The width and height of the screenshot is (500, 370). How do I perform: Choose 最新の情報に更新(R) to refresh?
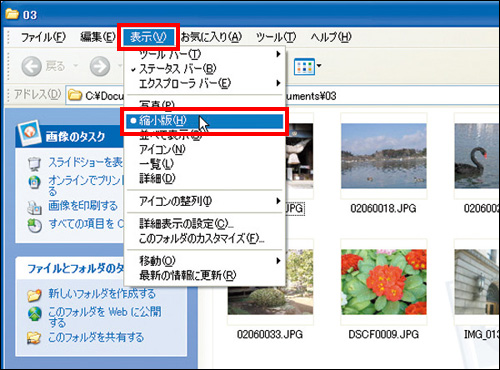point(205,275)
